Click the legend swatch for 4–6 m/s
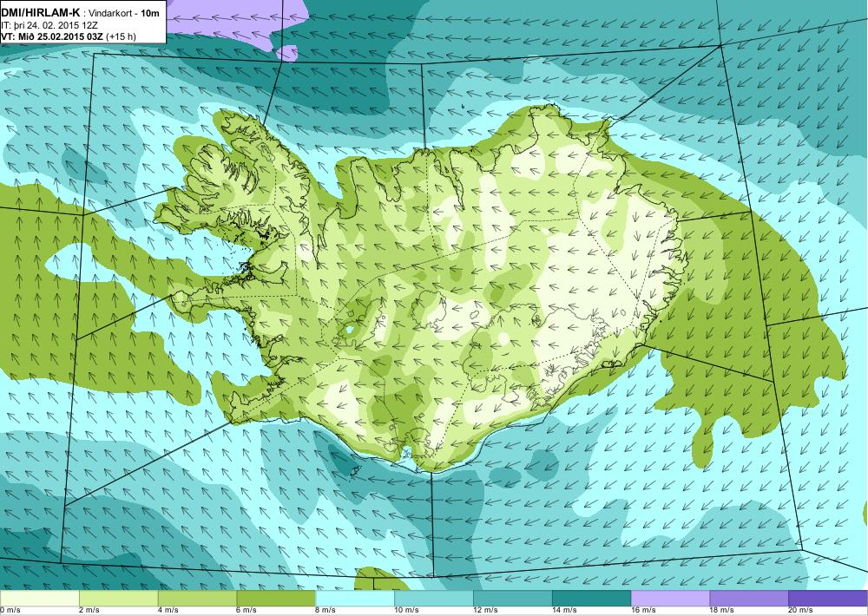868x616 pixels. pyautogui.click(x=197, y=599)
